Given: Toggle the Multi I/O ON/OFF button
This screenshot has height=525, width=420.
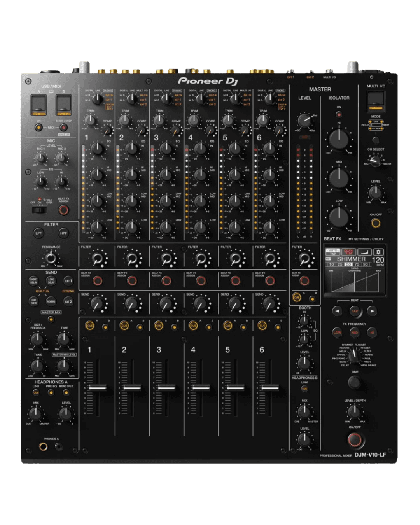Looking at the screenshot, I should [x=376, y=223].
